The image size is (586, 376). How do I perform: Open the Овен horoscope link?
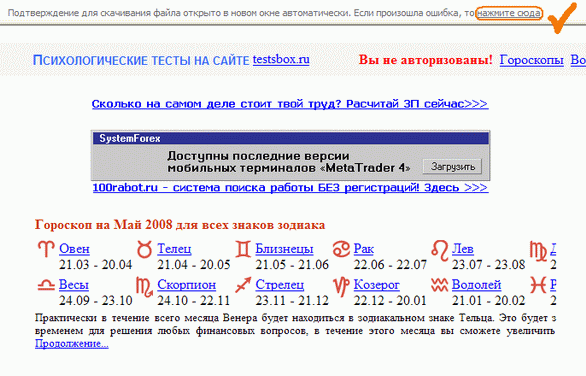click(x=74, y=249)
